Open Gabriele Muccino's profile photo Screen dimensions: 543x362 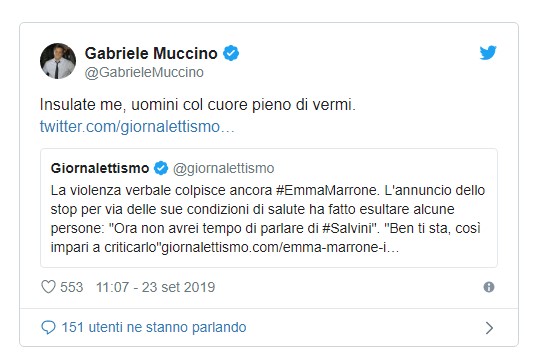(x=58, y=61)
